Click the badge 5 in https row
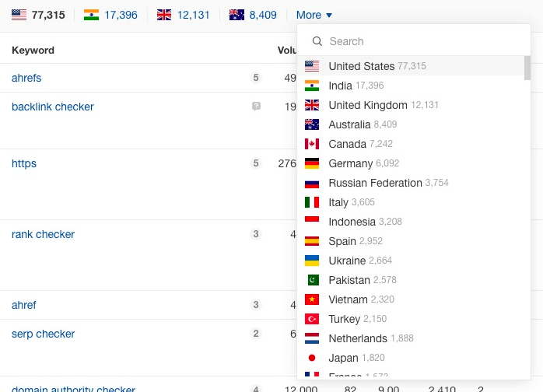 (256, 163)
